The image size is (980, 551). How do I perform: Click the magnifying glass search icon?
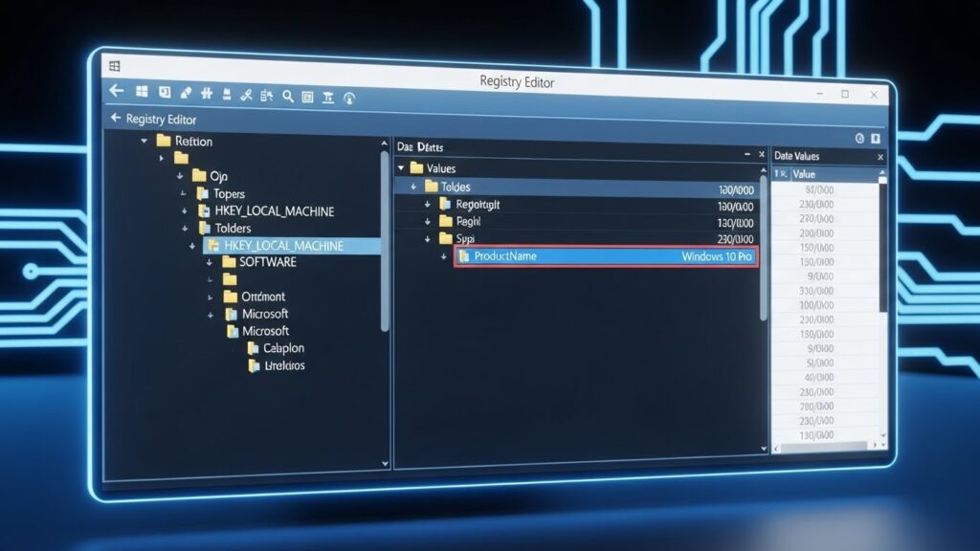(x=287, y=95)
